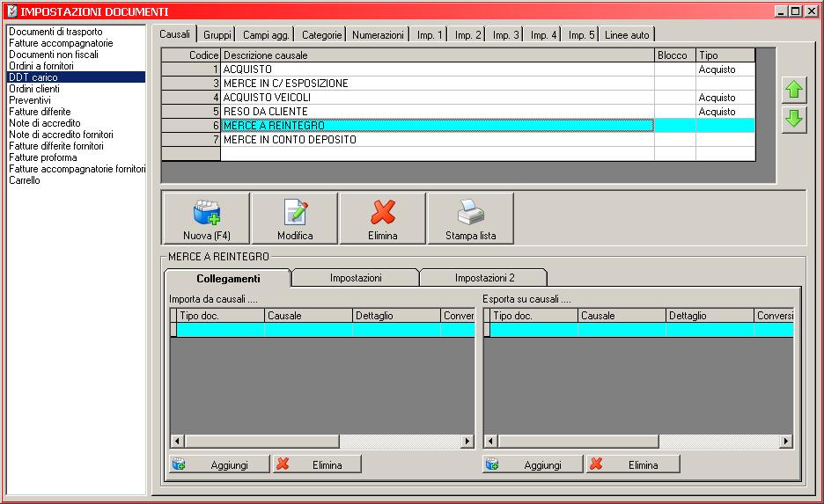Viewport: 824px width, 504px height.
Task: Click Elimina red X under Esporta su causali
Action: [596, 464]
